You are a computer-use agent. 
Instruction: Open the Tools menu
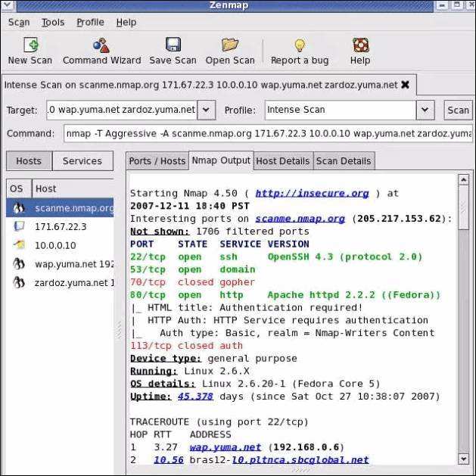click(x=53, y=22)
